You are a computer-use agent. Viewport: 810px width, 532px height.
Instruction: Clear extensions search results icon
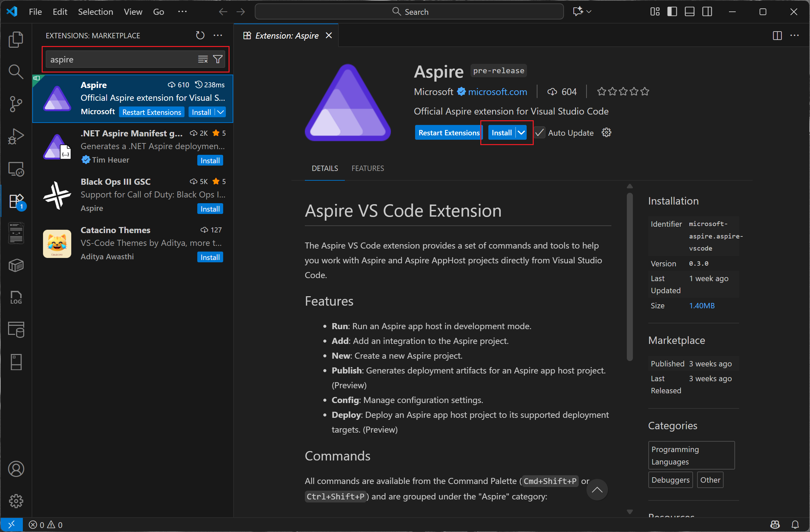203,59
